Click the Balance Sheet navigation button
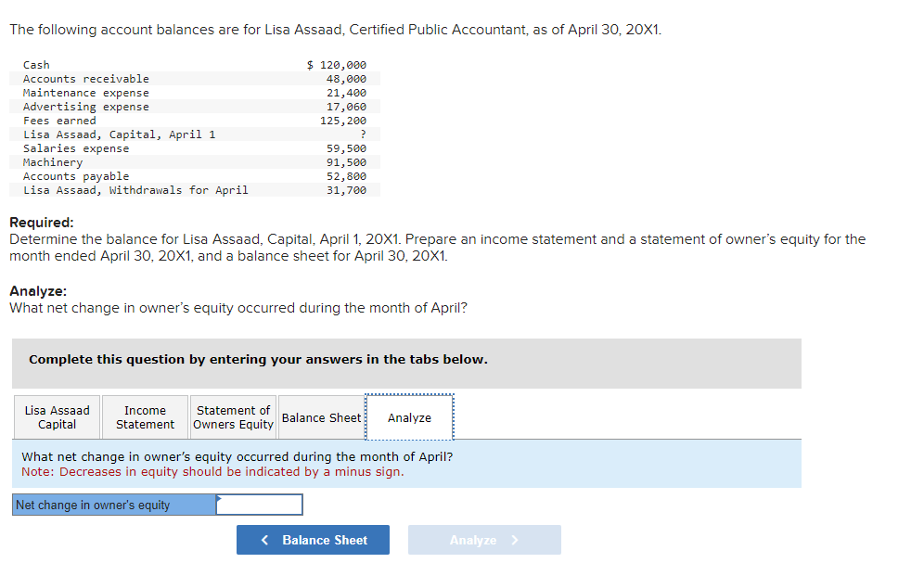 [x=313, y=540]
